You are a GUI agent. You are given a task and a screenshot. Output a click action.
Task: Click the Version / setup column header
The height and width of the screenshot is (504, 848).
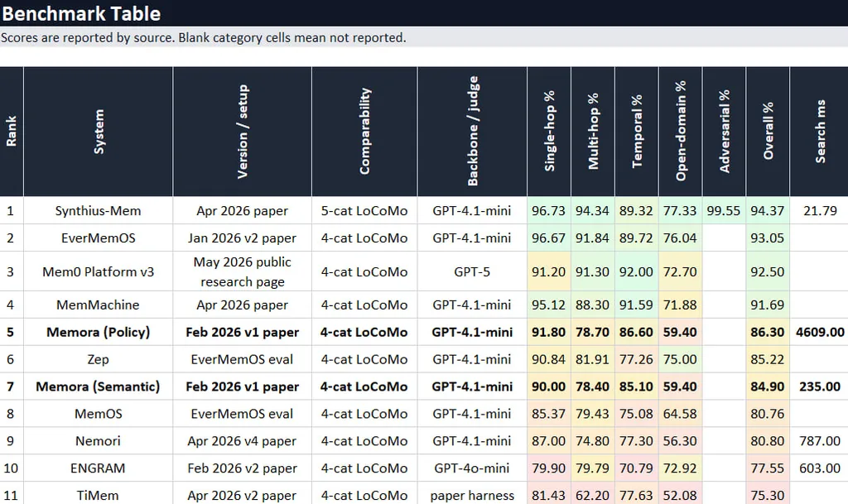tap(243, 132)
